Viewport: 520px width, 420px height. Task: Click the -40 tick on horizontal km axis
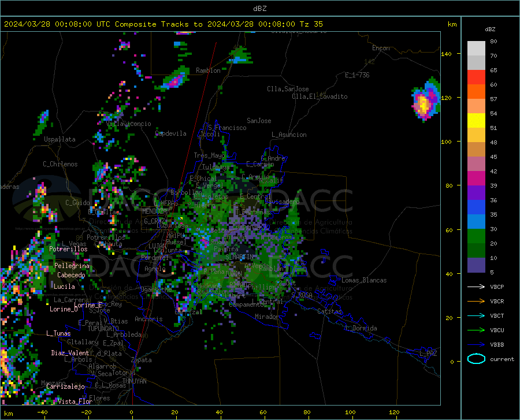coord(42,412)
